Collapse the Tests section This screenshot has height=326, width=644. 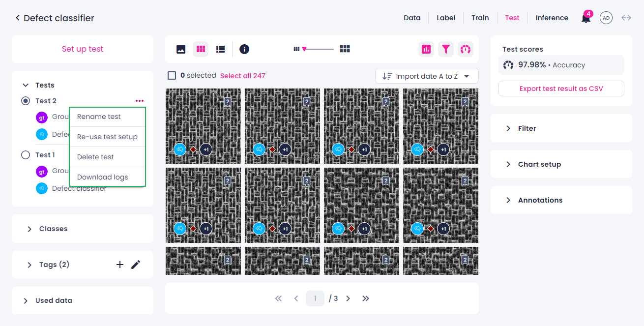point(26,85)
